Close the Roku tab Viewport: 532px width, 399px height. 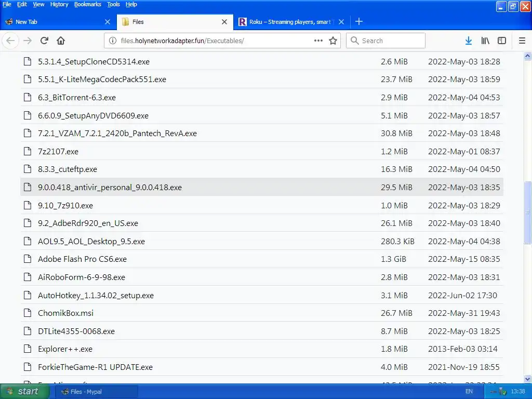tap(341, 22)
